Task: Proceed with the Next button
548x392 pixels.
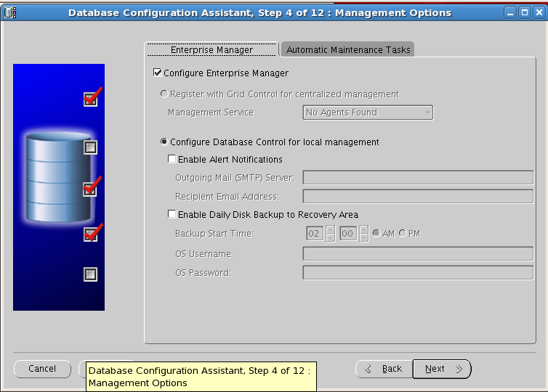Action: click(x=442, y=369)
